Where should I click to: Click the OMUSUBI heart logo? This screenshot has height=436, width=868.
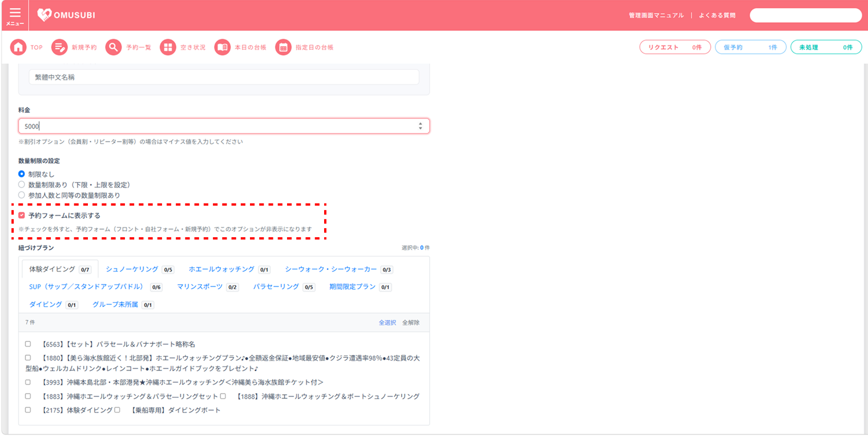click(x=44, y=15)
